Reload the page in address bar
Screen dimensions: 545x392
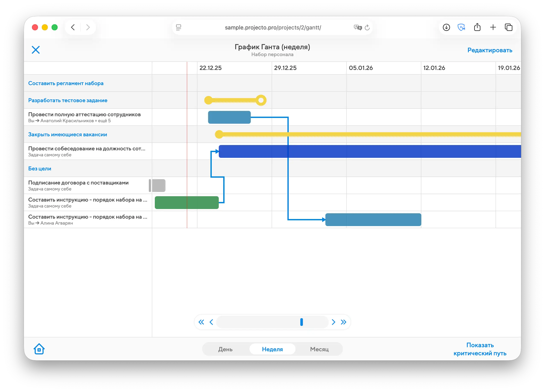pos(367,28)
